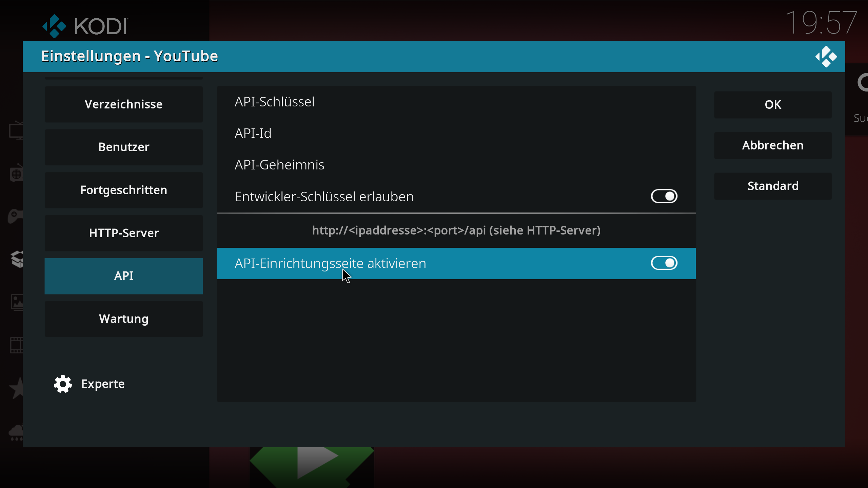Change settings level via Experte label
The height and width of the screenshot is (488, 868).
(103, 384)
